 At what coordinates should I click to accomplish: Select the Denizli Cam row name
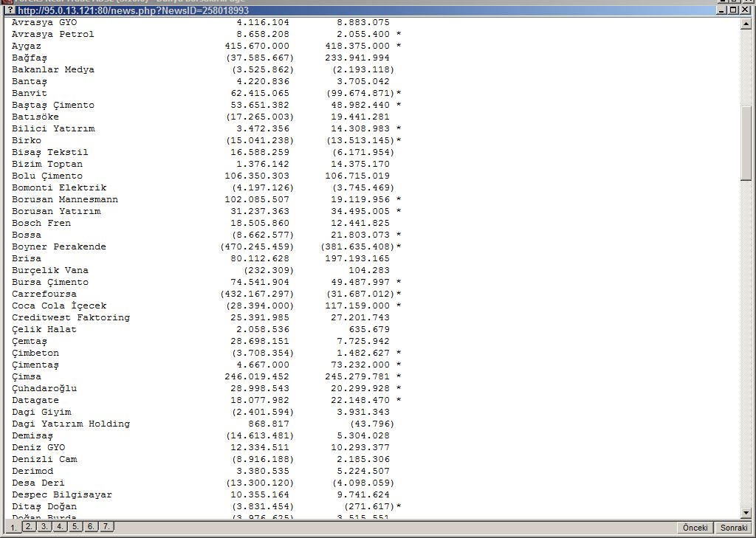click(x=44, y=460)
